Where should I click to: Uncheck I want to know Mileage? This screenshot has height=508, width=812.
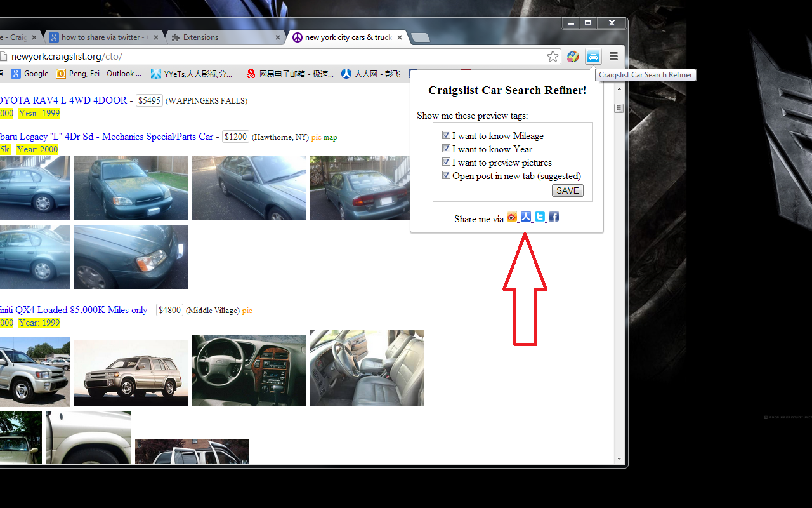click(x=446, y=135)
